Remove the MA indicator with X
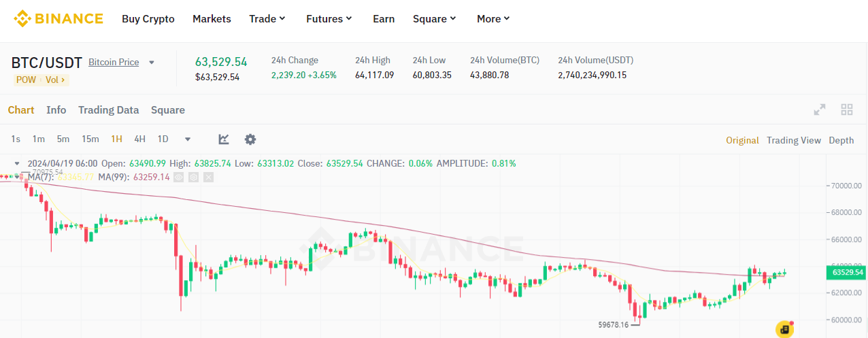The image size is (868, 338). coord(208,177)
